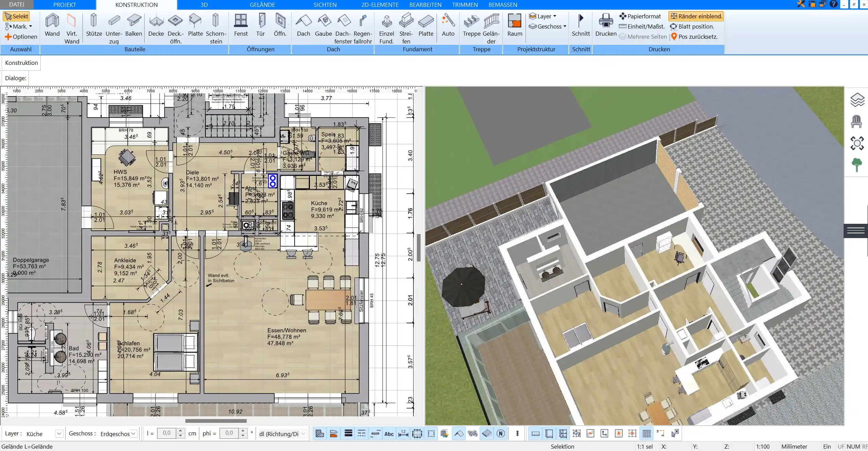The width and height of the screenshot is (868, 451).
Task: Click the focus target sidebar icon
Action: click(x=857, y=143)
